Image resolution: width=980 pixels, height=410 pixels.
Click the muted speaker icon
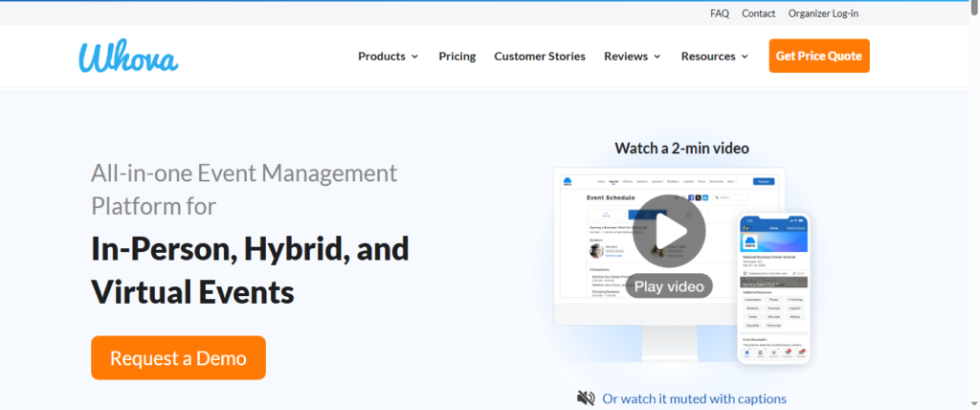(x=586, y=399)
